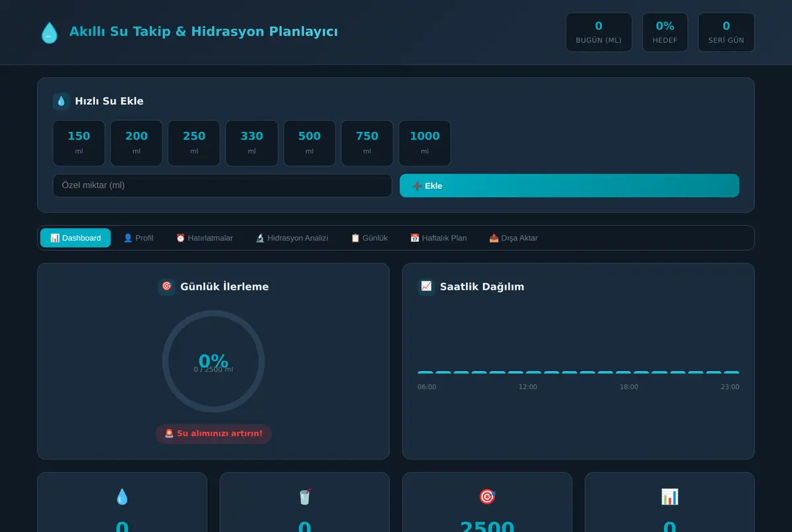Open the Hidrasyon Analizi tab

[x=292, y=238]
